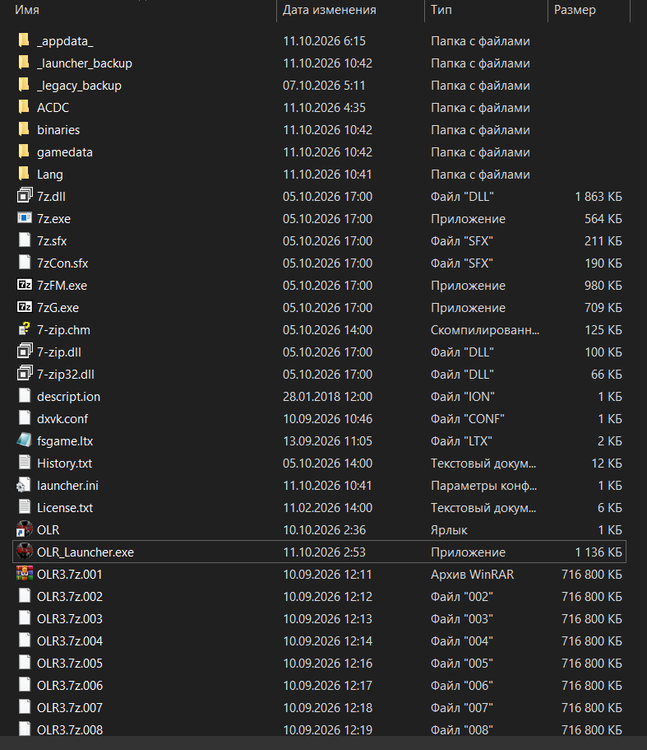Image resolution: width=647 pixels, height=750 pixels.
Task: Click the 1 136 КБ size value
Action: pyautogui.click(x=598, y=552)
